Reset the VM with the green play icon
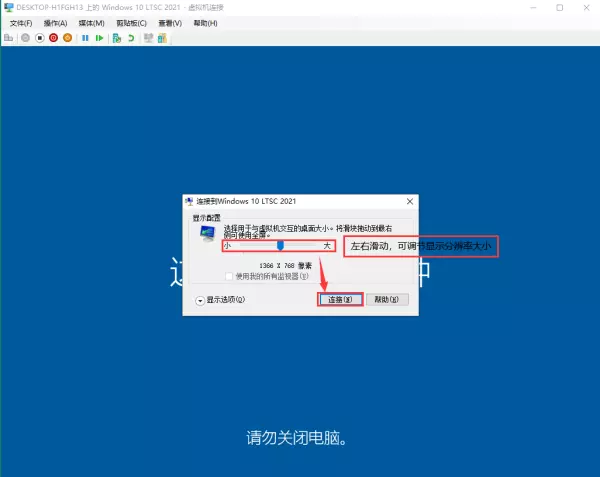This screenshot has height=477, width=600. click(99, 38)
